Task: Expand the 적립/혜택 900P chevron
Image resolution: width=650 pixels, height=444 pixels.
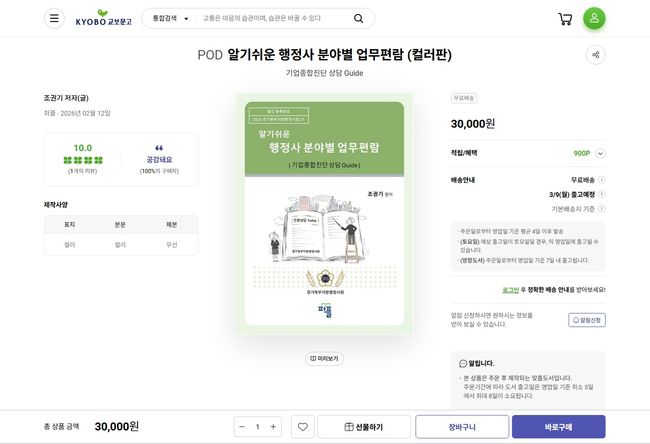Action: [x=600, y=153]
